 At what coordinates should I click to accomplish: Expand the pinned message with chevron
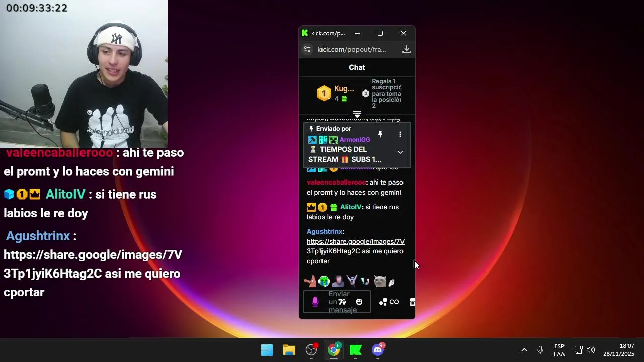coord(400,152)
